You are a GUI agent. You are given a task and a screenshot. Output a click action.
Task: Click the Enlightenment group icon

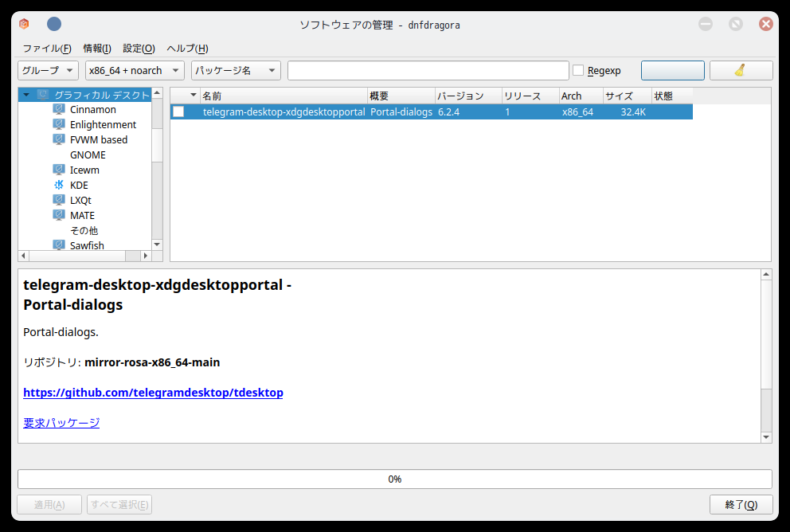tap(59, 124)
